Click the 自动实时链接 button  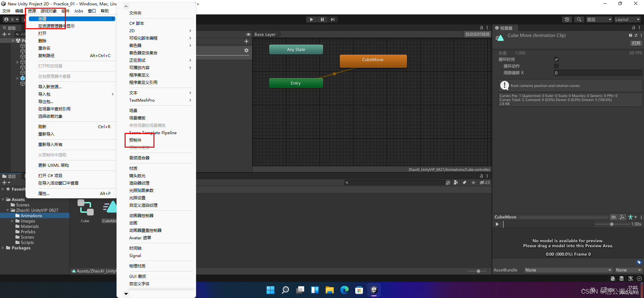[477, 34]
